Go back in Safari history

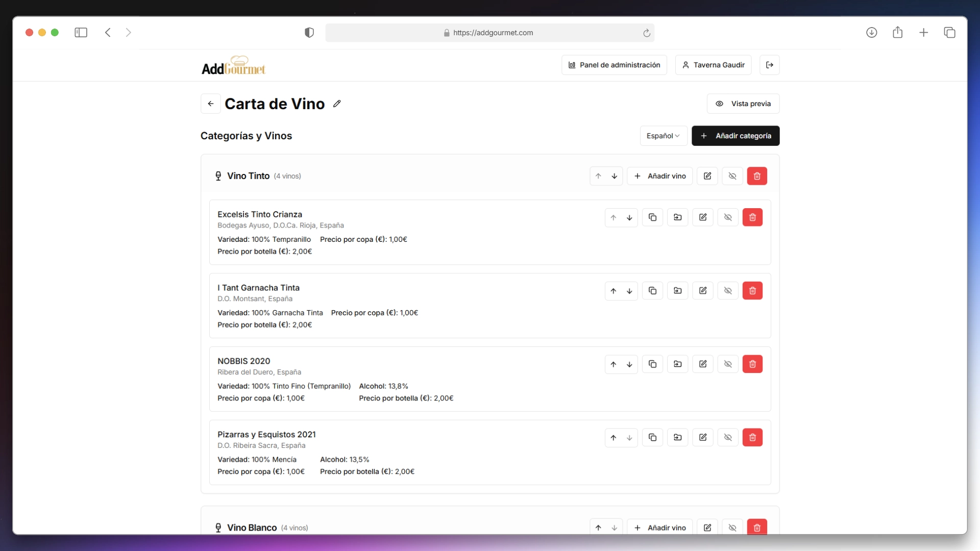point(108,33)
